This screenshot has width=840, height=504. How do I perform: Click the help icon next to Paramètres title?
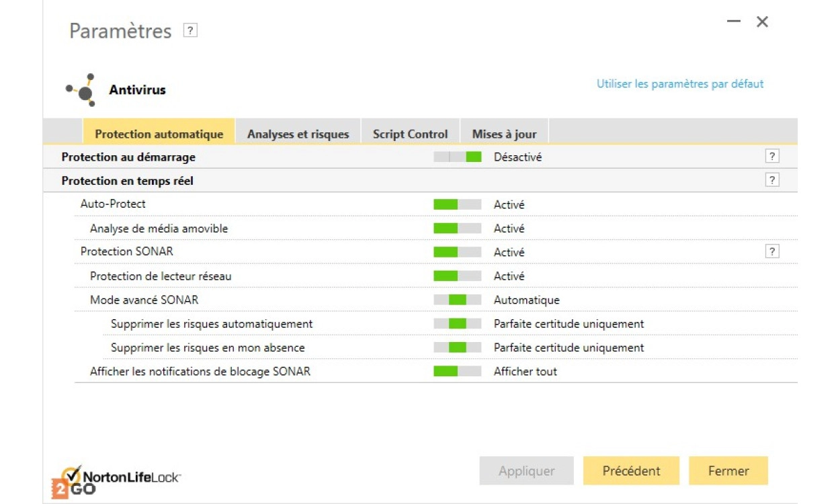pyautogui.click(x=190, y=31)
